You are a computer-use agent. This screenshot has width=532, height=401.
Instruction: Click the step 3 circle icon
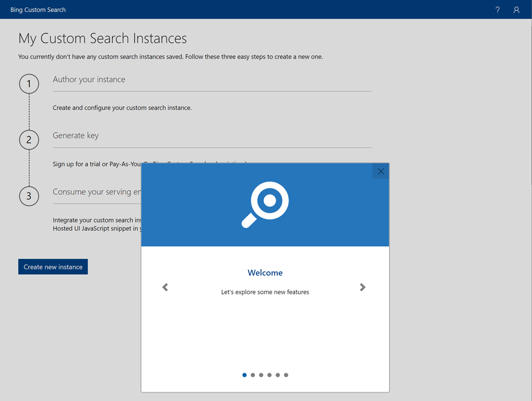tap(29, 196)
